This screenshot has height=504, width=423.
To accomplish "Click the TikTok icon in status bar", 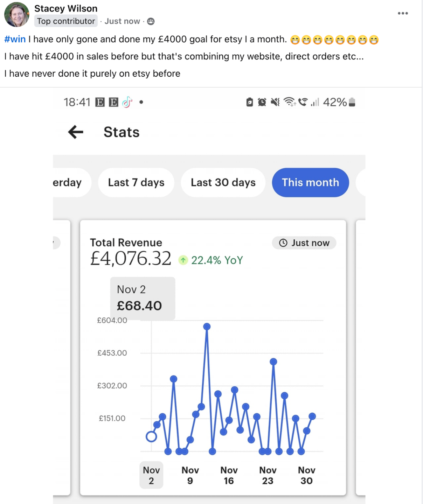I will pos(127,102).
